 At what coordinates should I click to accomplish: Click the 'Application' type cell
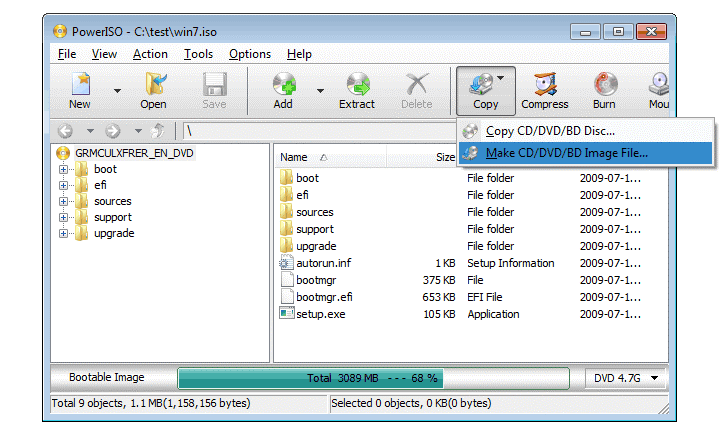pyautogui.click(x=493, y=315)
